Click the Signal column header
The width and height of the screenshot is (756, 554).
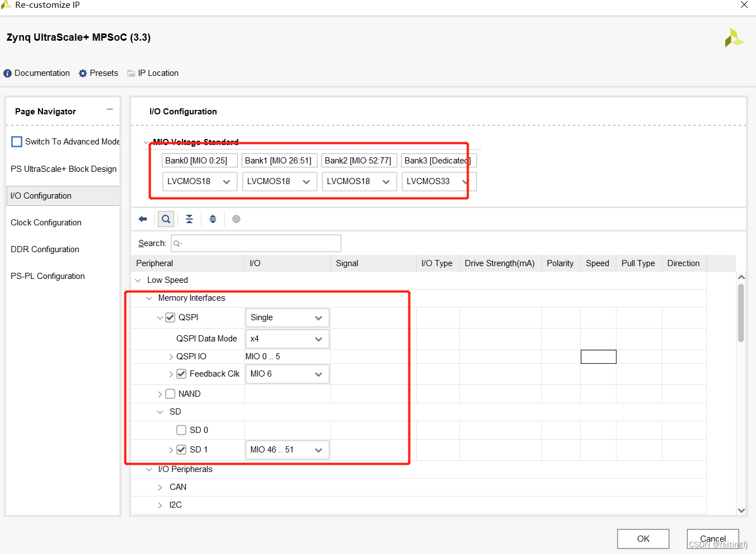point(374,263)
